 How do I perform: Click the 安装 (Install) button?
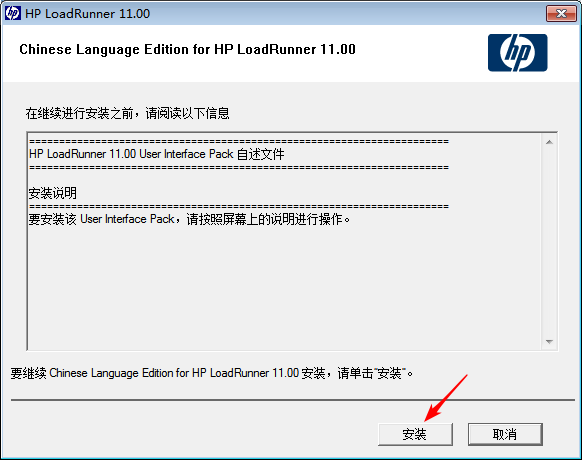pyautogui.click(x=415, y=434)
